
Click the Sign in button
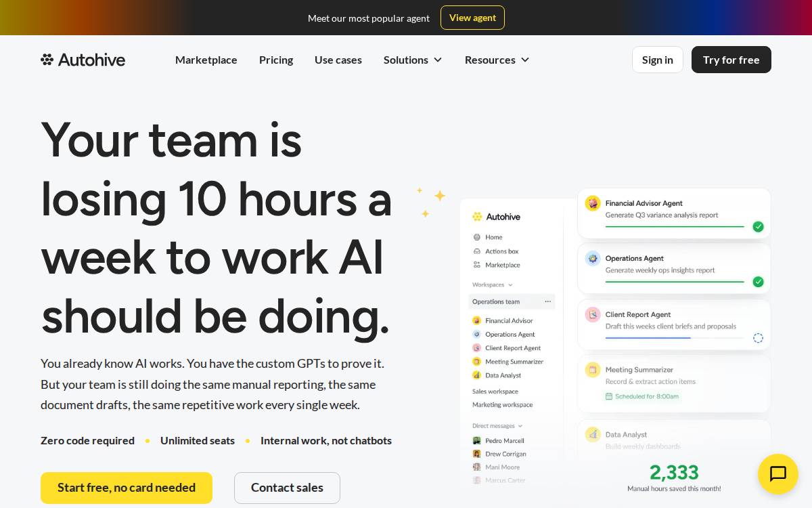(658, 60)
